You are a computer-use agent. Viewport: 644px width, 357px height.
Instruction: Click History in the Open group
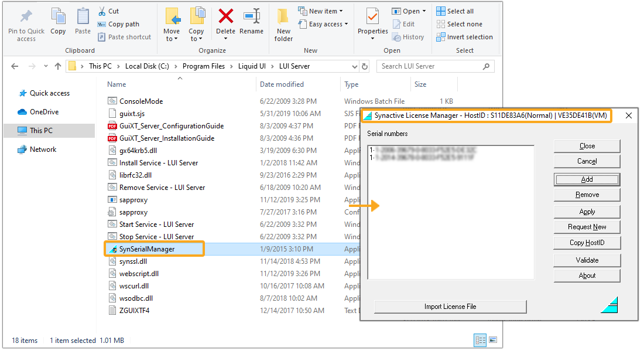click(x=408, y=37)
